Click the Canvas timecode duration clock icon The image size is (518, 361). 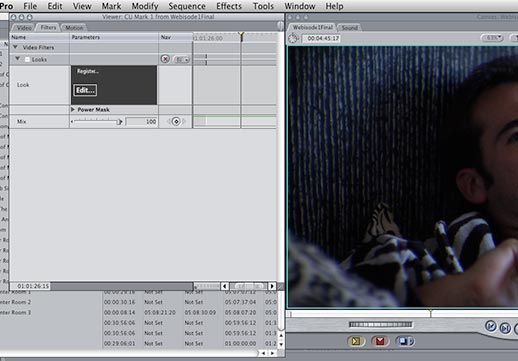pyautogui.click(x=293, y=38)
